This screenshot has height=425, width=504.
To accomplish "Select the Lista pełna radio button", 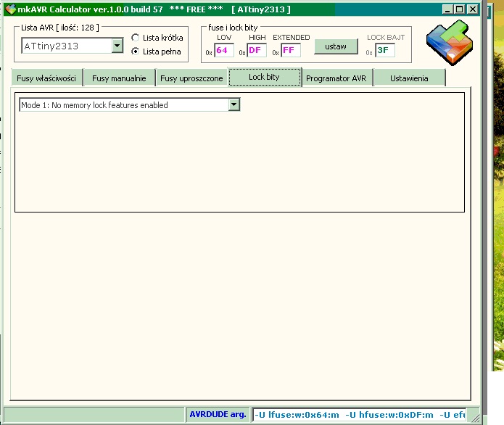I will tap(136, 51).
